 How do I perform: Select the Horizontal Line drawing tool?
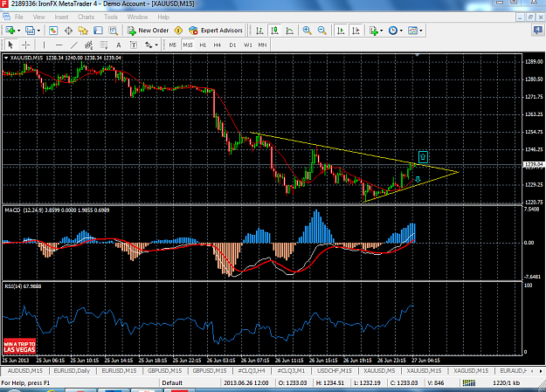tap(59, 45)
